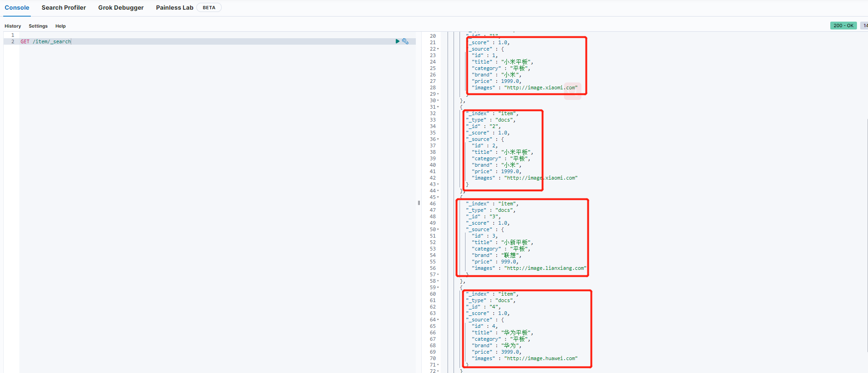Image resolution: width=868 pixels, height=373 pixels.
Task: Click the "id" : 1 line
Action: [x=484, y=55]
